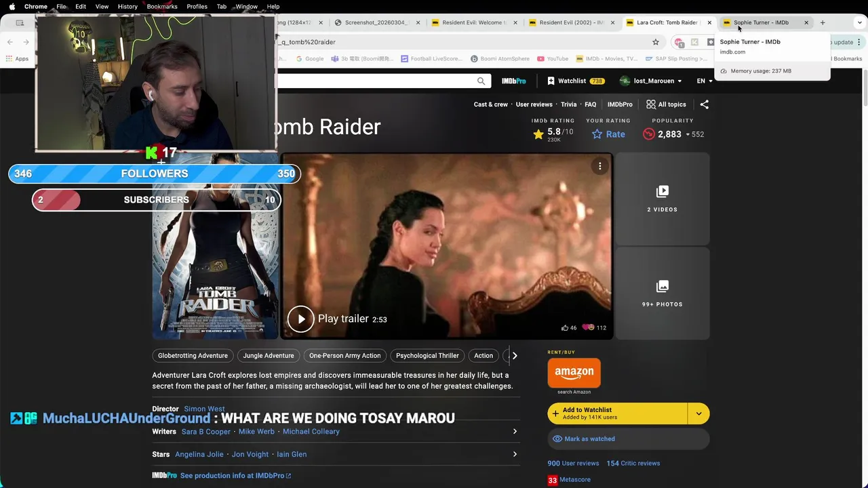The image size is (868, 488).
Task: Expand the Add to Watchlist dropdown arrow
Action: tap(698, 413)
